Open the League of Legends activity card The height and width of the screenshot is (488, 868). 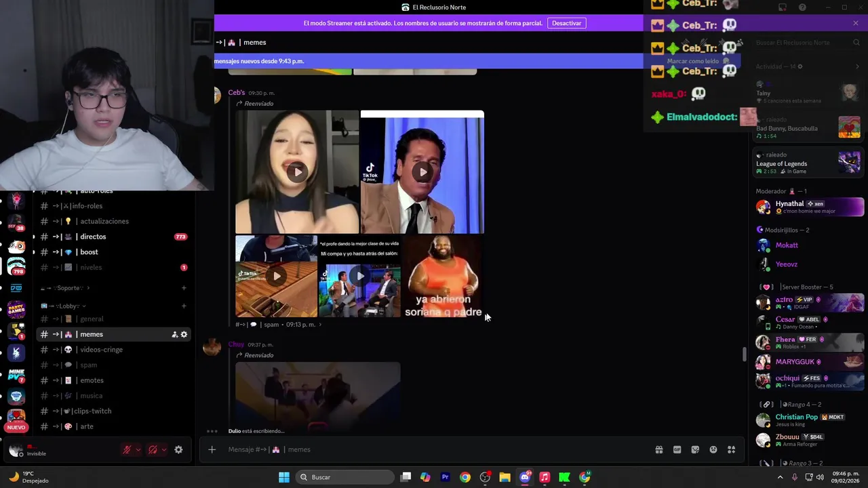pyautogui.click(x=808, y=163)
